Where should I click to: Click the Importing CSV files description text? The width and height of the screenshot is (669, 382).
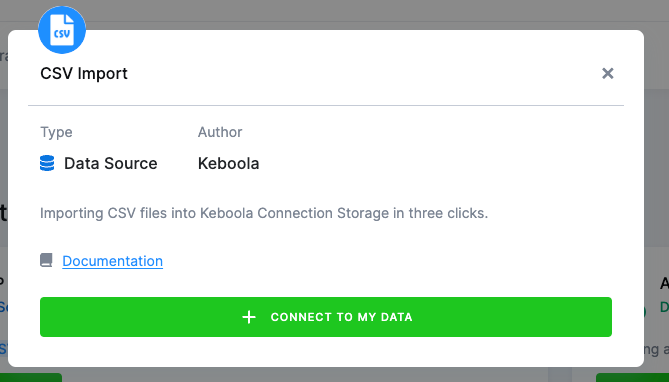coord(264,213)
